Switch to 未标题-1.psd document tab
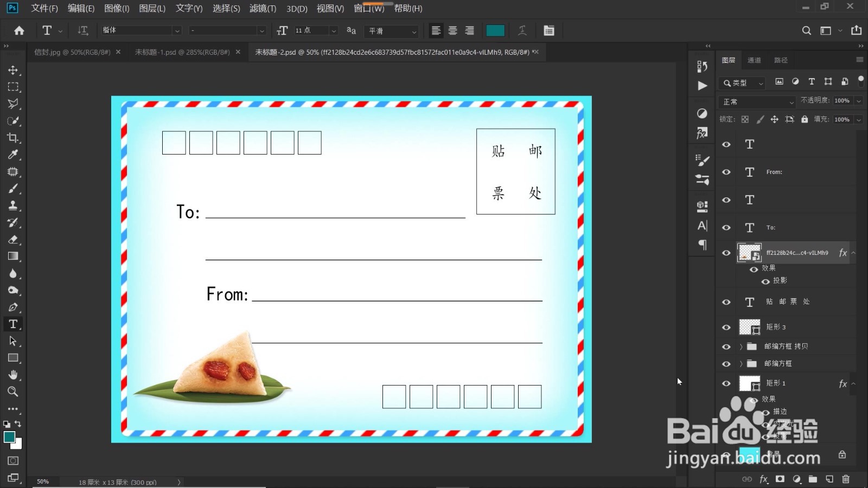Screen dimensions: 868x488 point(182,52)
